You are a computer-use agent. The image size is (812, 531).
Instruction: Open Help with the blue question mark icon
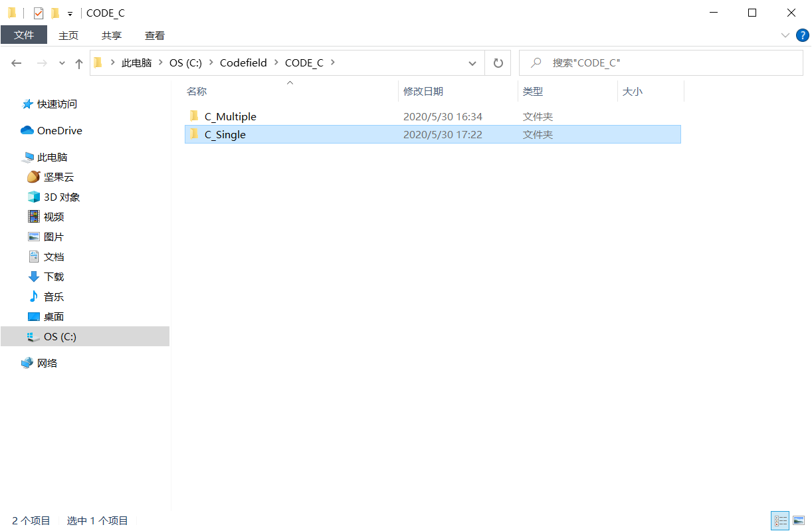803,35
